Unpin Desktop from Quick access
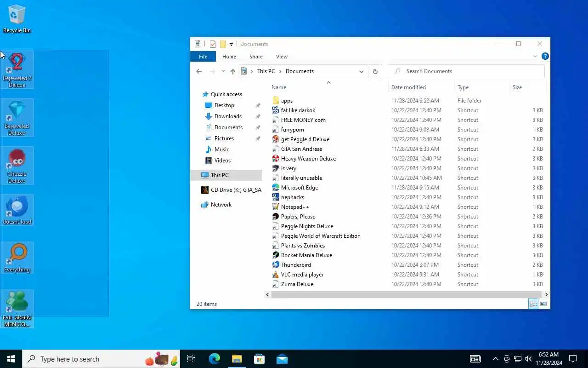Screen dimensions: 588x368 (x=258, y=105)
